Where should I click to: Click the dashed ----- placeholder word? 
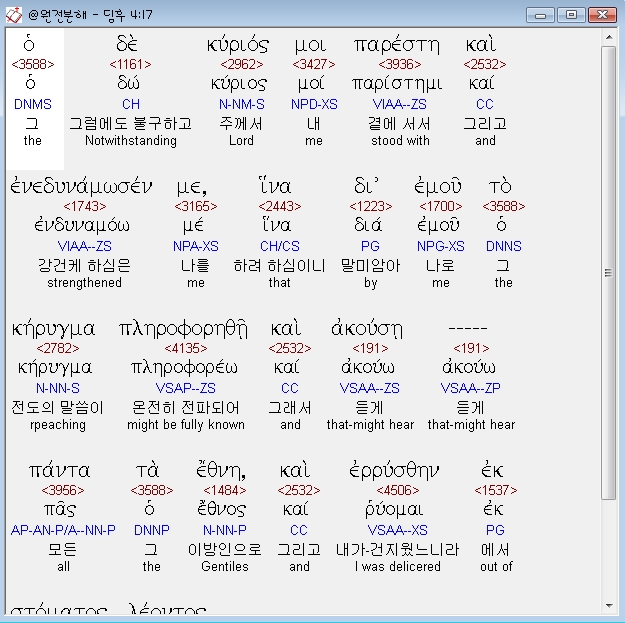pos(468,328)
